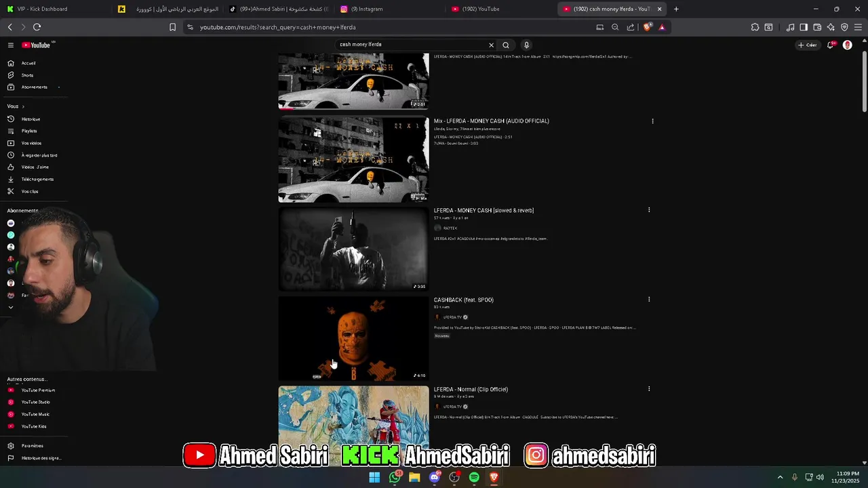Clear the YouTube search query with X

[x=492, y=45]
